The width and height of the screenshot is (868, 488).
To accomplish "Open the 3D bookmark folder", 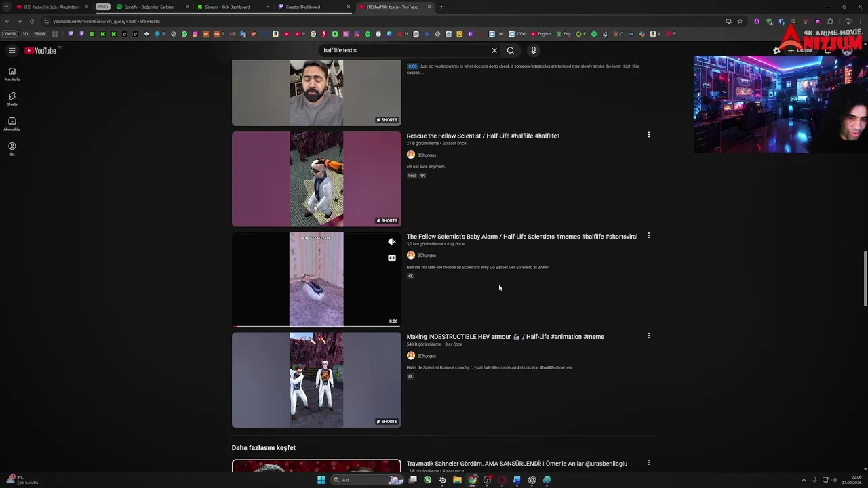I will pos(26,34).
